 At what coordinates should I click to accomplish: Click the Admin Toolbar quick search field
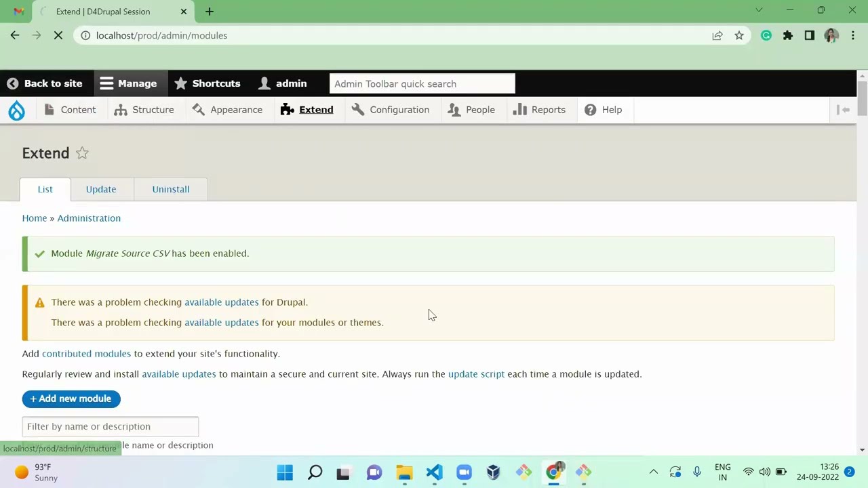point(422,84)
